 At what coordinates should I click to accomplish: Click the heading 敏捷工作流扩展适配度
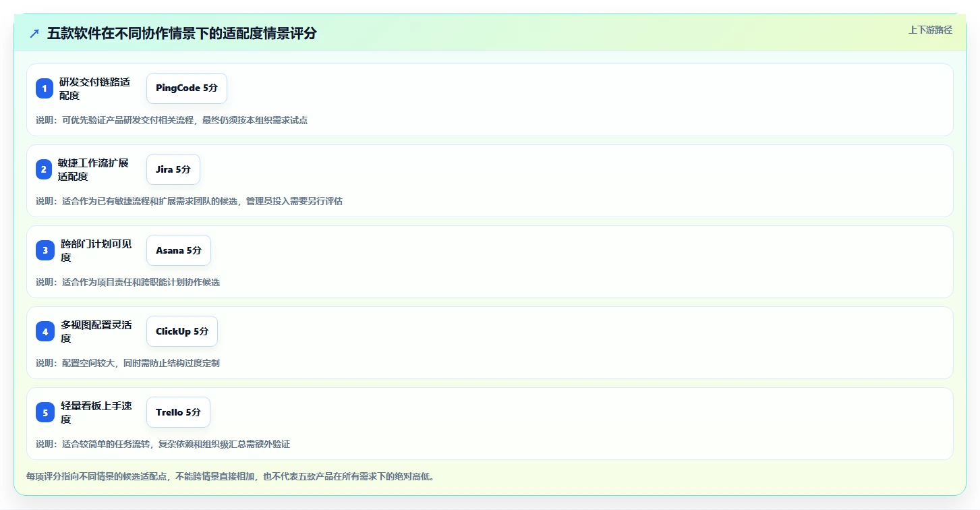93,169
